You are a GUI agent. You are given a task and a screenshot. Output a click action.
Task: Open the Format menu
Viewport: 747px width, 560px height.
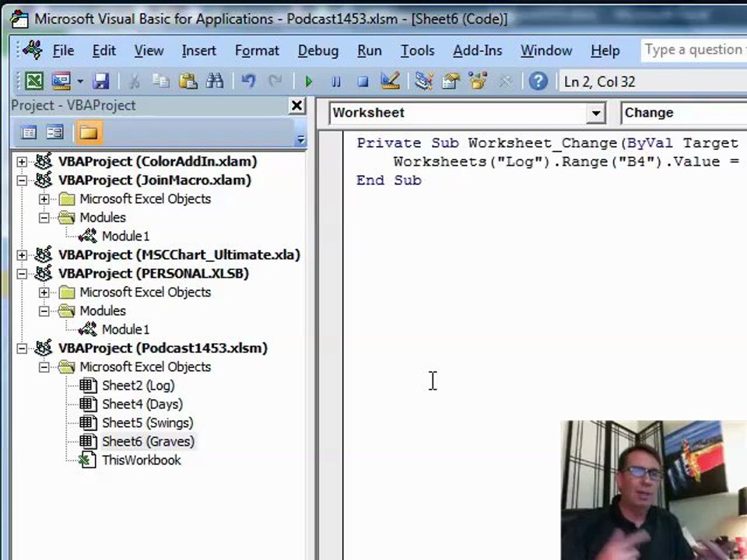pos(257,51)
